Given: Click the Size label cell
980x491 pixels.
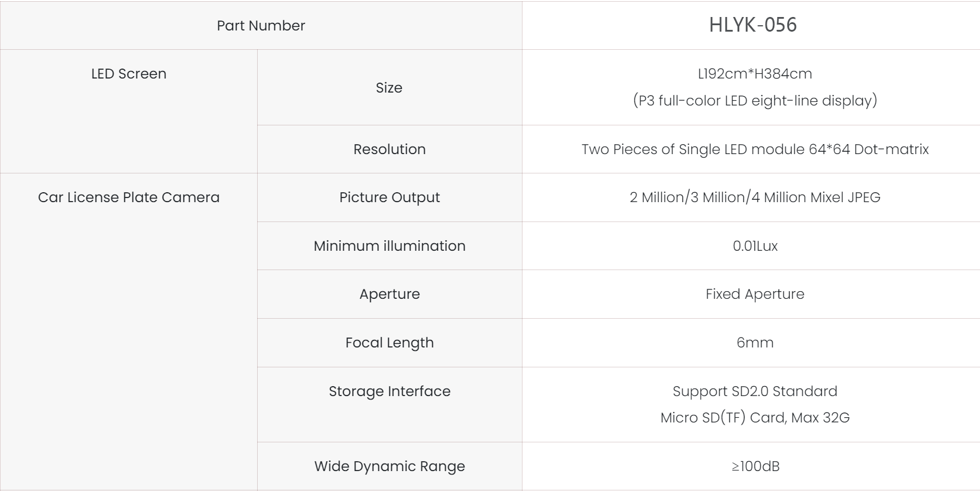Looking at the screenshot, I should pos(389,88).
